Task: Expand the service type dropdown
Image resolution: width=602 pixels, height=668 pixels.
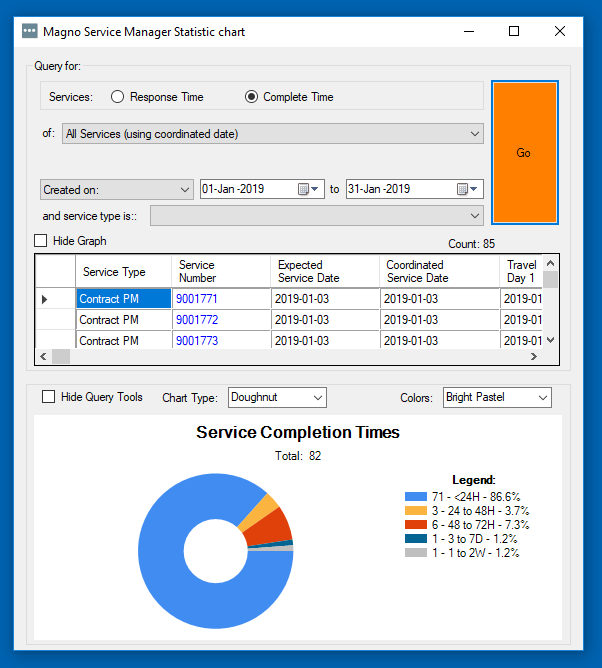Action: click(317, 216)
